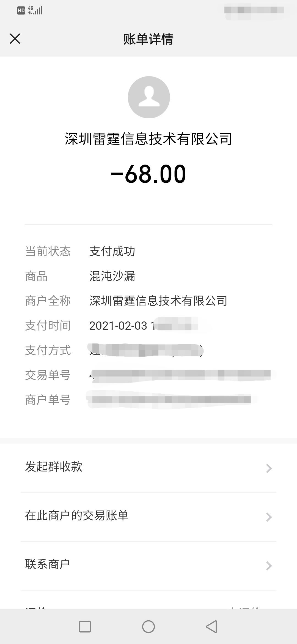Screen dimensions: 297x644
Task: Open 发起群收款 group collection option
Action: (148, 468)
